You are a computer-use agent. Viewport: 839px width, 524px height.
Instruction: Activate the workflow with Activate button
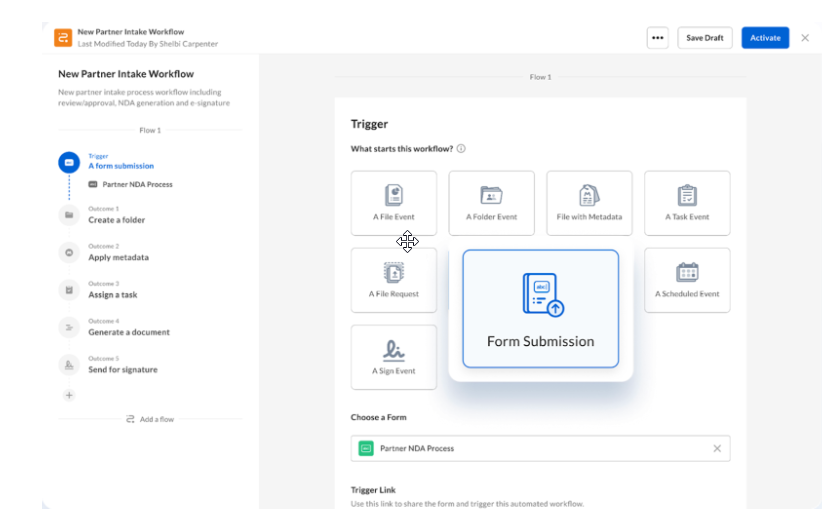765,38
